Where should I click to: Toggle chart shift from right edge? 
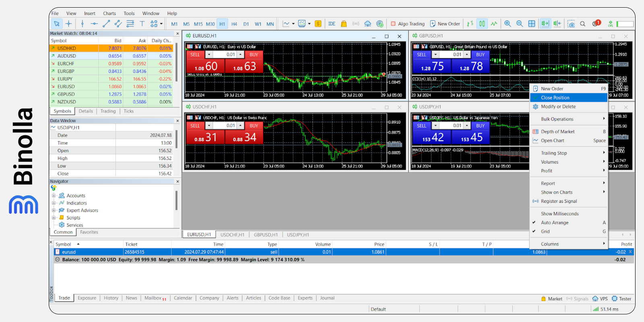557,24
